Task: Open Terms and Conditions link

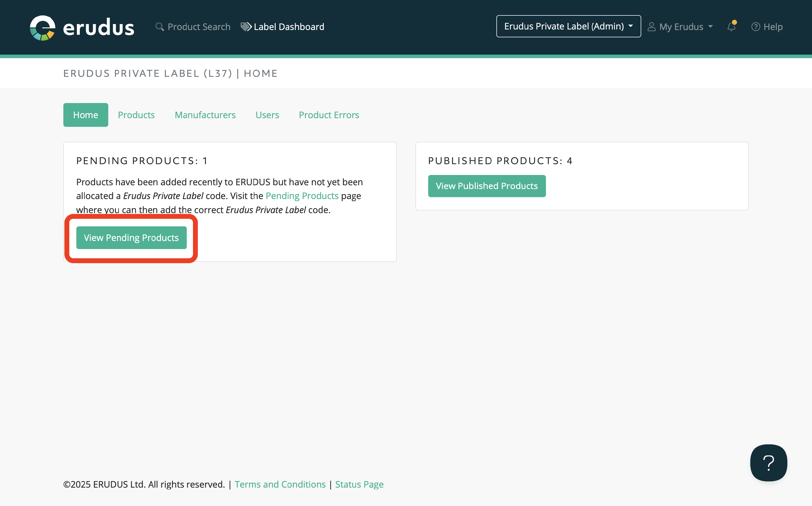Action: 280,484
